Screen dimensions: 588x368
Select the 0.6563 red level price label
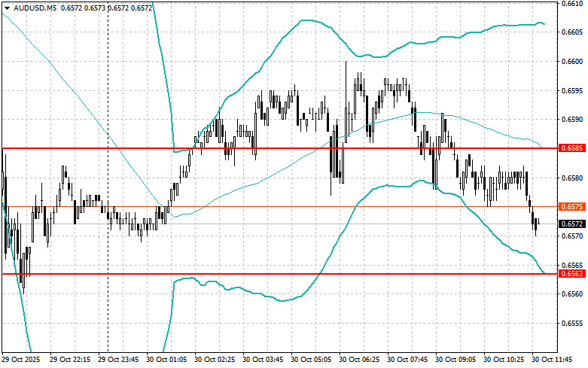coord(572,274)
